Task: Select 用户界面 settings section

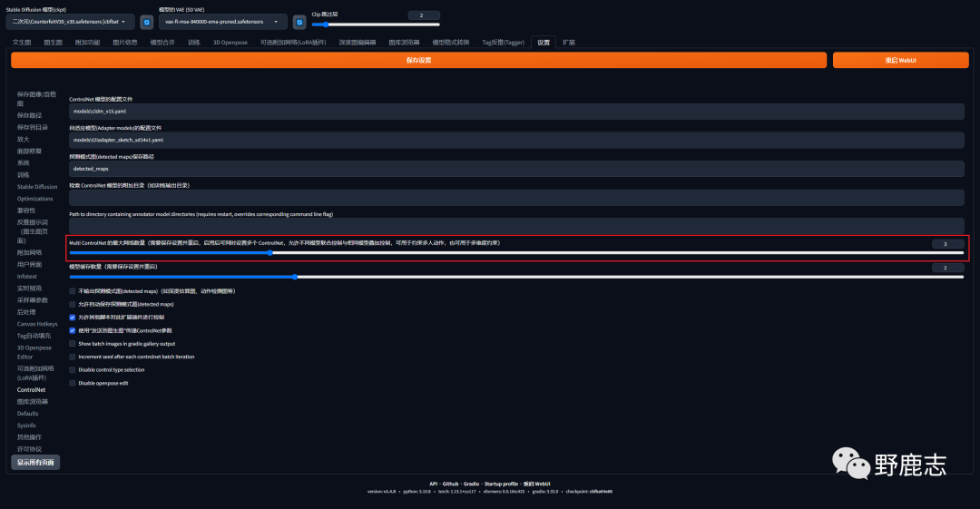Action: tap(29, 265)
